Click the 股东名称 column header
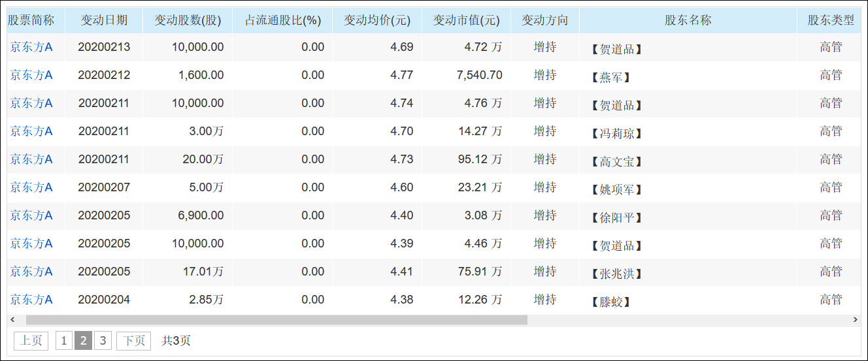 tap(688, 20)
